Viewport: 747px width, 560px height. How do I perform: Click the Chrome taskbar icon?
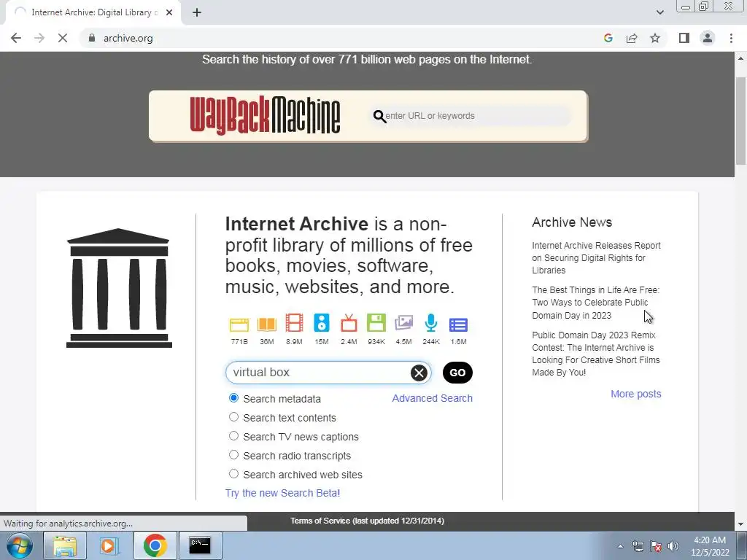[x=155, y=545]
